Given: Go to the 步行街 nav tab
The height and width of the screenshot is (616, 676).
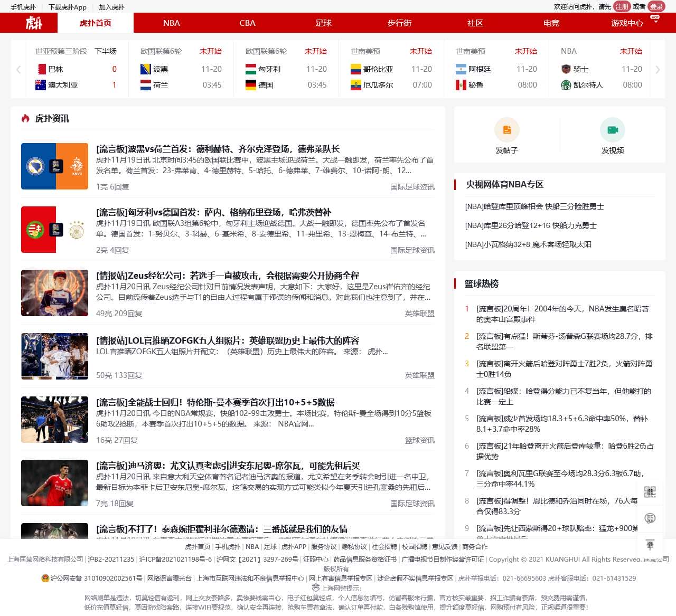Looking at the screenshot, I should coord(399,23).
